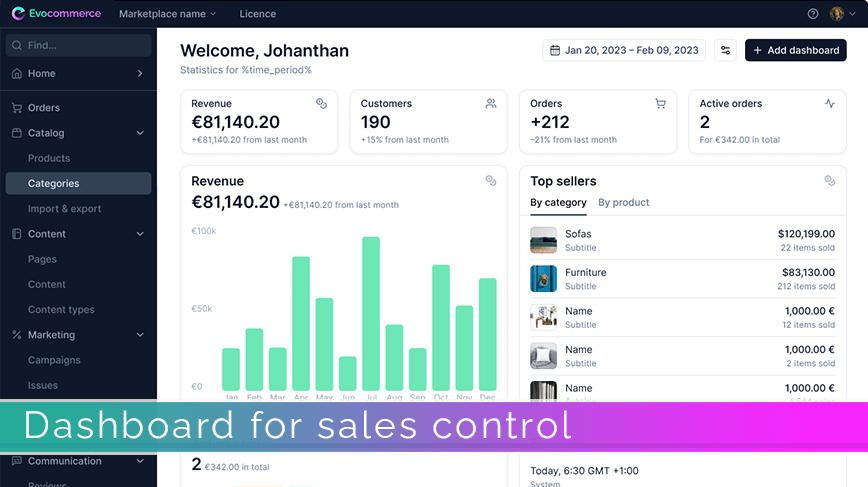Click the Top sellers panel coins icon
The height and width of the screenshot is (487, 868).
[830, 180]
